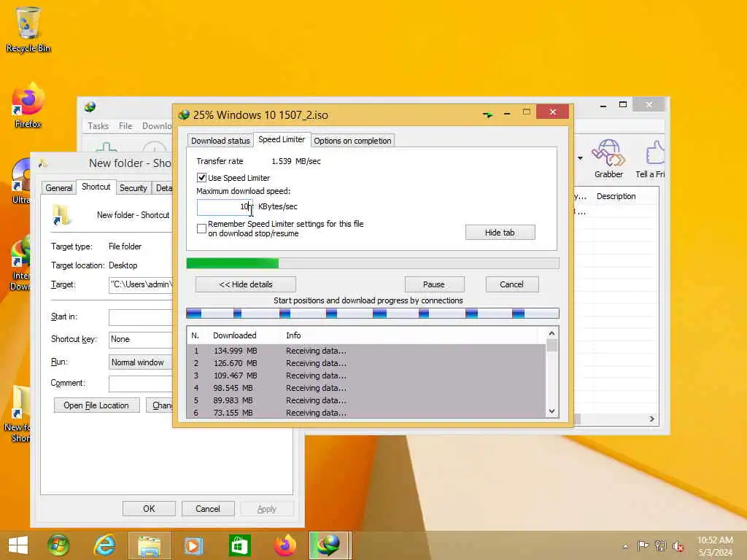
Task: Open New folder Shortcut desktop icon
Action: click(18, 413)
